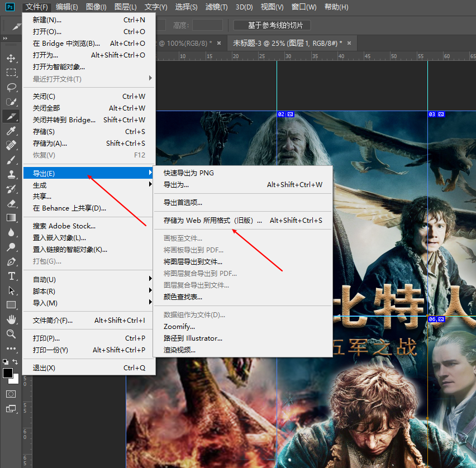Select the Eyedropper tool
Image resolution: width=476 pixels, height=468 pixels.
tap(11, 131)
